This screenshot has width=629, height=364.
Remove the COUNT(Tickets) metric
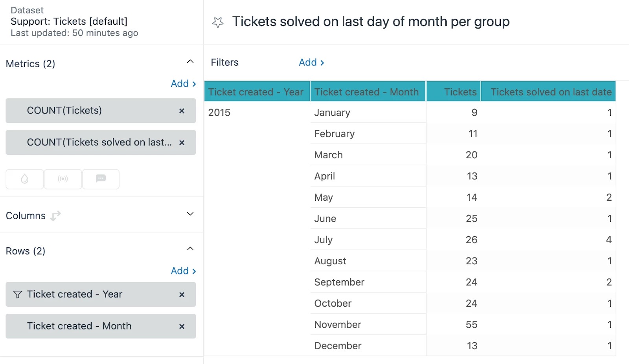(x=182, y=111)
